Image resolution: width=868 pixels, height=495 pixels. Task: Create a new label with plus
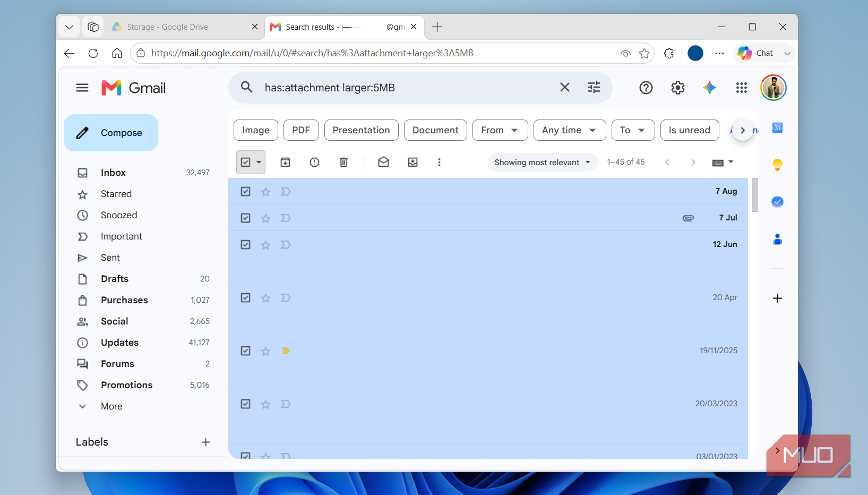coord(206,442)
